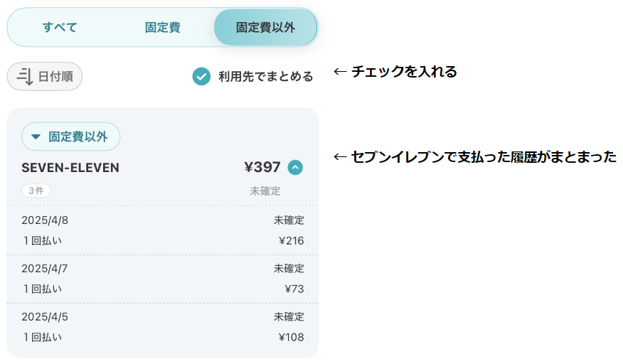Open the 固定費以外 category dropdown
The height and width of the screenshot is (364, 623).
(70, 136)
